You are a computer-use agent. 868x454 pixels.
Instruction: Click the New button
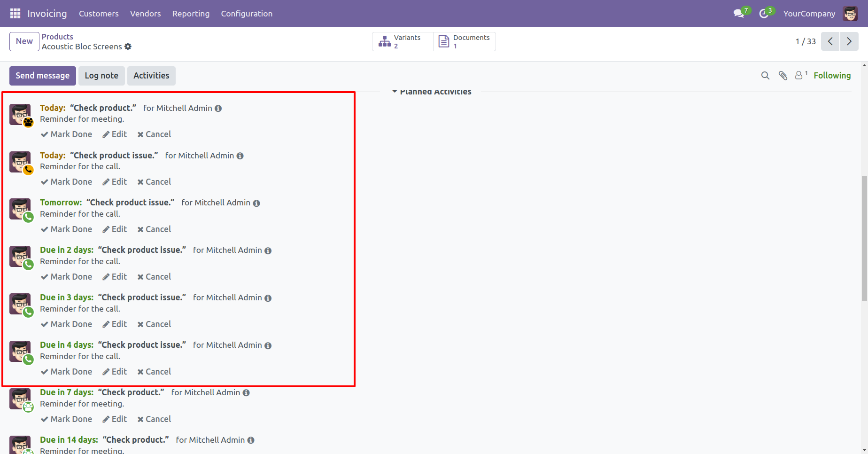(x=24, y=41)
